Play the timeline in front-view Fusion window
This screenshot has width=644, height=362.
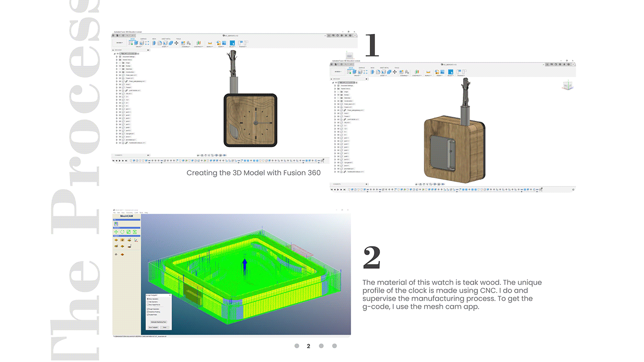[x=119, y=160]
